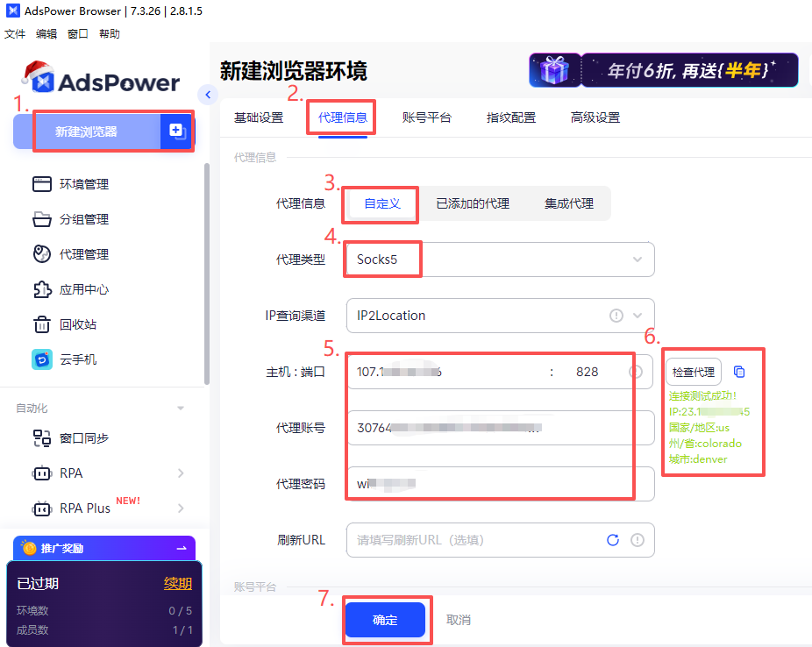Image resolution: width=812 pixels, height=647 pixels.
Task: Open 回收站 trash item
Action: pyautogui.click(x=77, y=324)
